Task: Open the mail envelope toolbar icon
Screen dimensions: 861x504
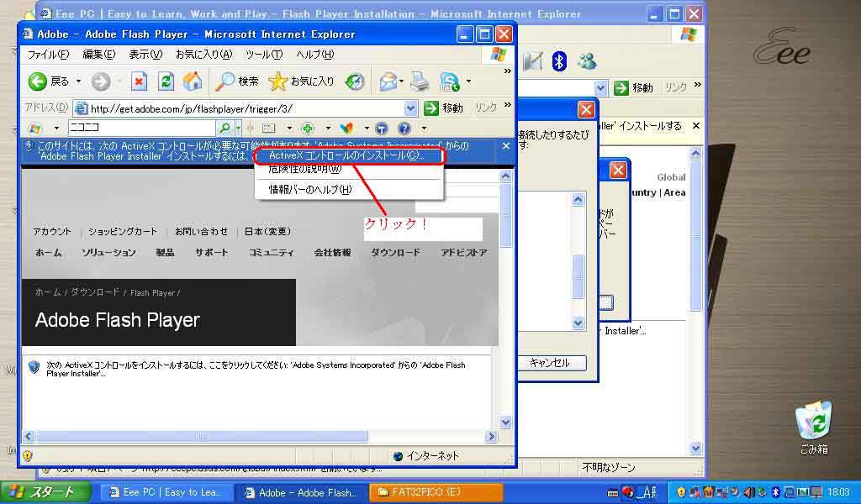Action: (x=388, y=81)
